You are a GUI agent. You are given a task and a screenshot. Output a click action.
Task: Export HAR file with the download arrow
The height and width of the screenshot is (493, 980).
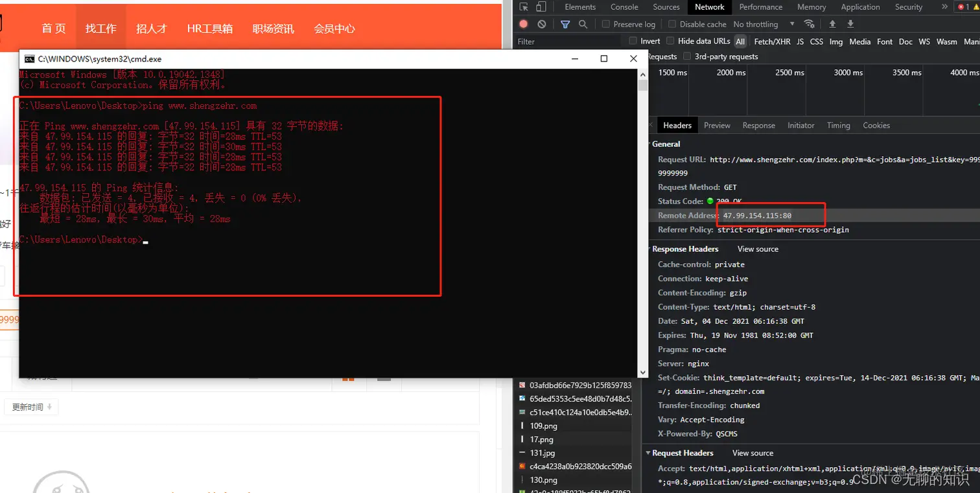pos(851,24)
